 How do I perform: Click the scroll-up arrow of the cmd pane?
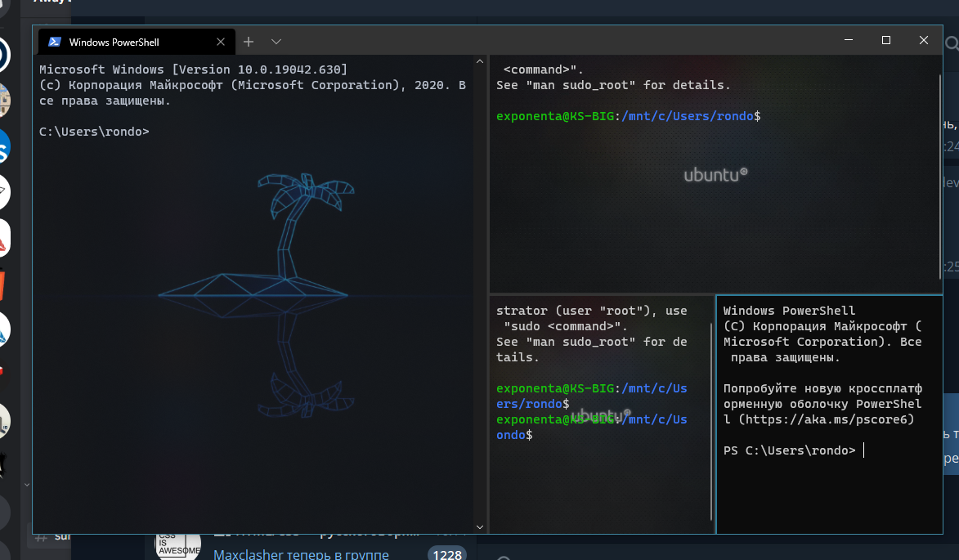coord(479,61)
